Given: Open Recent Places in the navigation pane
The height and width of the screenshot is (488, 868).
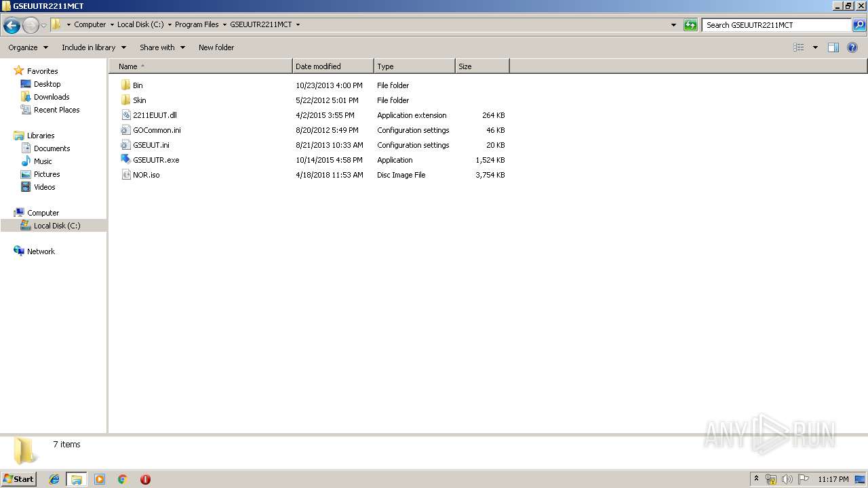Looking at the screenshot, I should [x=56, y=110].
